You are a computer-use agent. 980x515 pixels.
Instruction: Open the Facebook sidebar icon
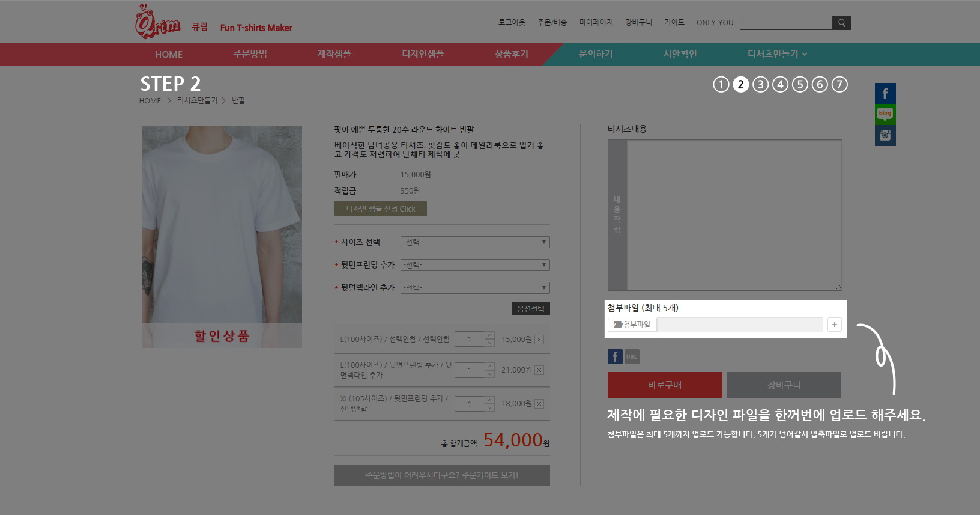[885, 93]
